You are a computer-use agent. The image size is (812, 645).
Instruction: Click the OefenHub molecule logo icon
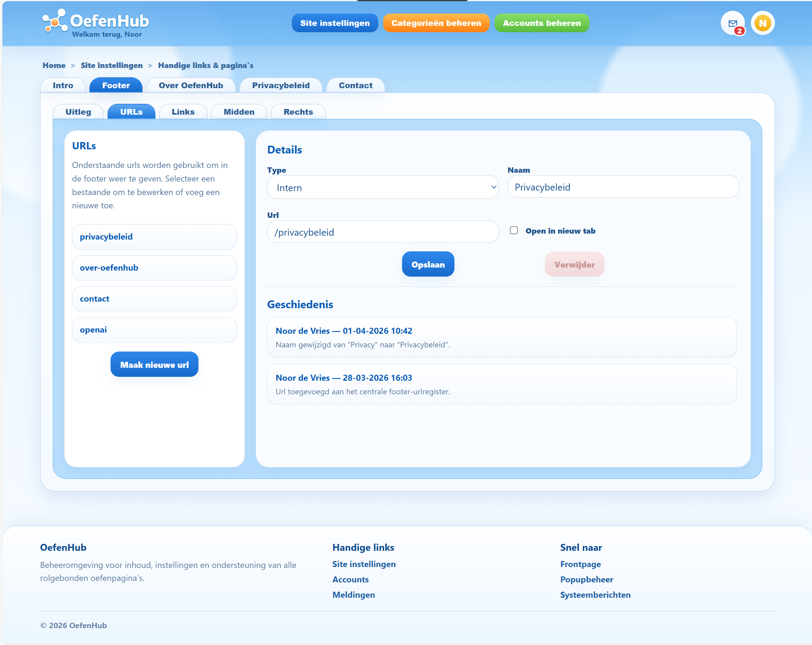click(x=55, y=21)
